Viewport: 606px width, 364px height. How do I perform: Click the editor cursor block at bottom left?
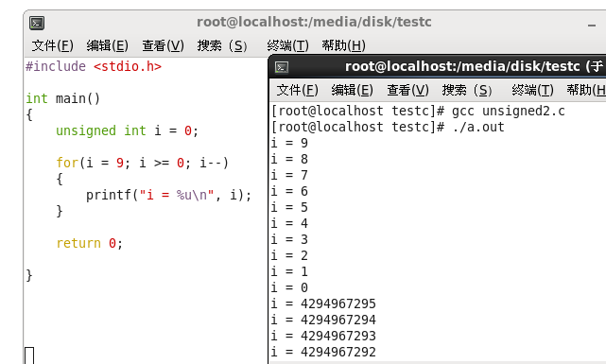(29, 355)
